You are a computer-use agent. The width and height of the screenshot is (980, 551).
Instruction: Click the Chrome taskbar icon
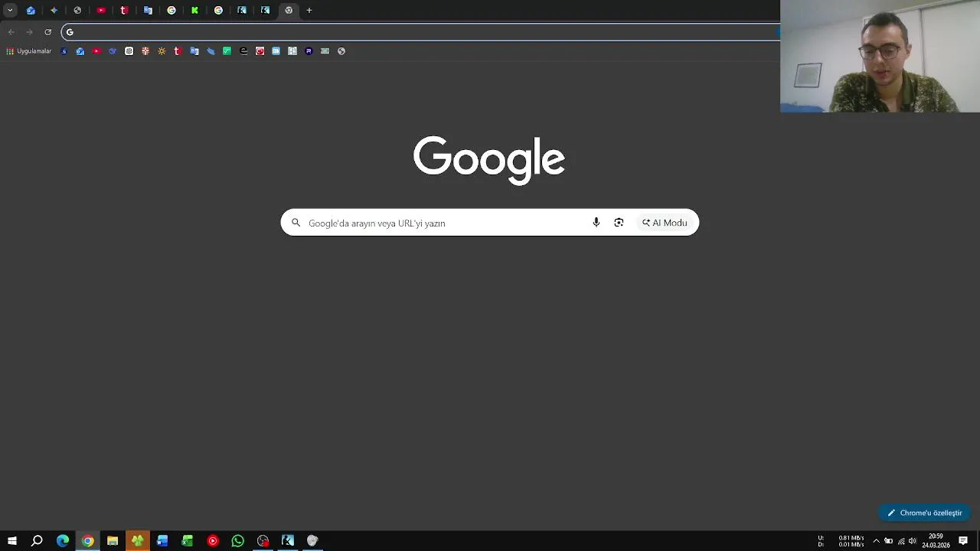(x=88, y=541)
